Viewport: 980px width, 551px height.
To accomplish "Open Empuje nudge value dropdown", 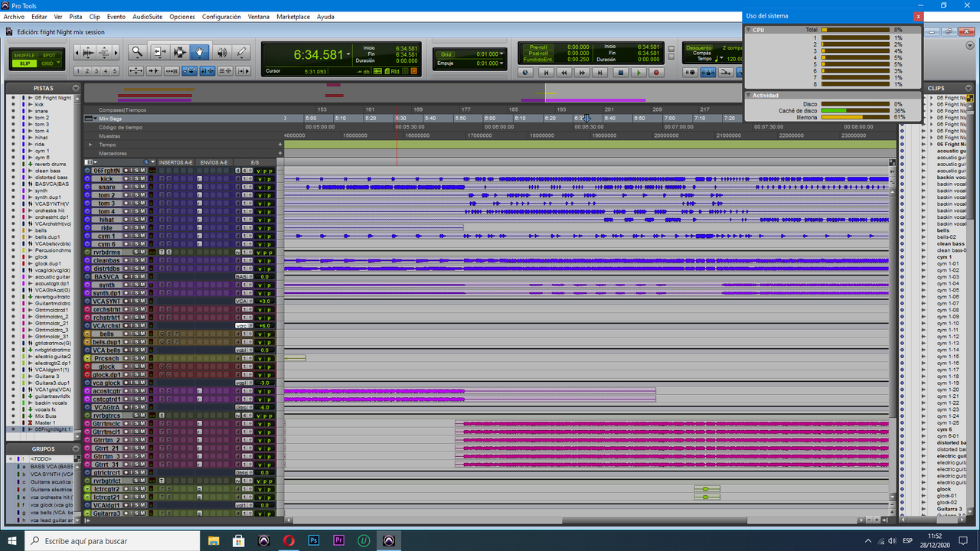I will (501, 63).
